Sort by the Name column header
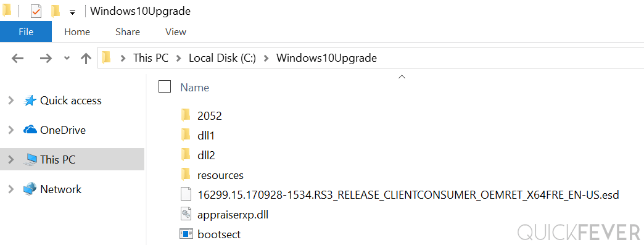 pos(195,87)
